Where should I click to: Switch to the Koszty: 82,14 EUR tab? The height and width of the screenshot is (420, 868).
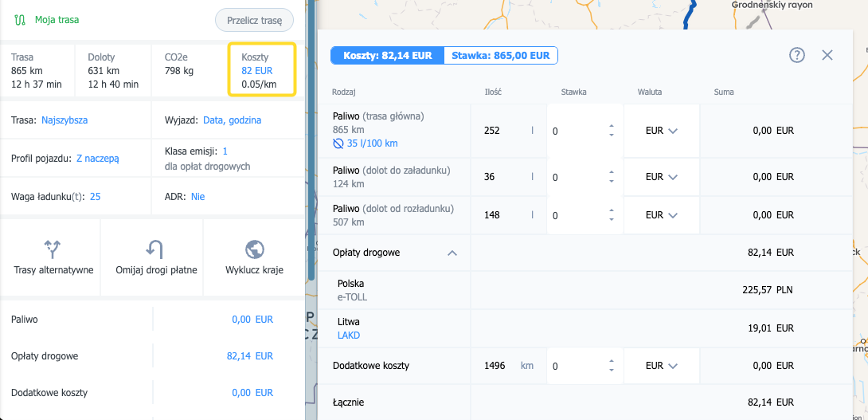pyautogui.click(x=388, y=56)
